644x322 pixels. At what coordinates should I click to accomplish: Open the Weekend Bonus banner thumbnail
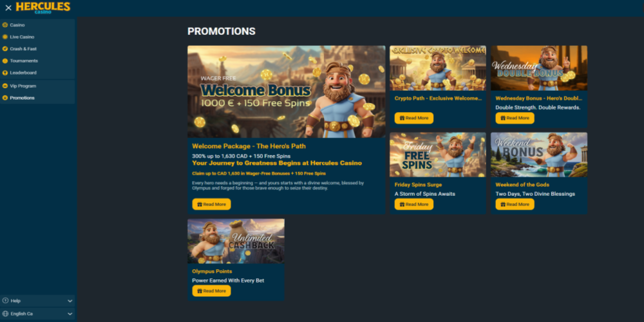[x=539, y=155]
